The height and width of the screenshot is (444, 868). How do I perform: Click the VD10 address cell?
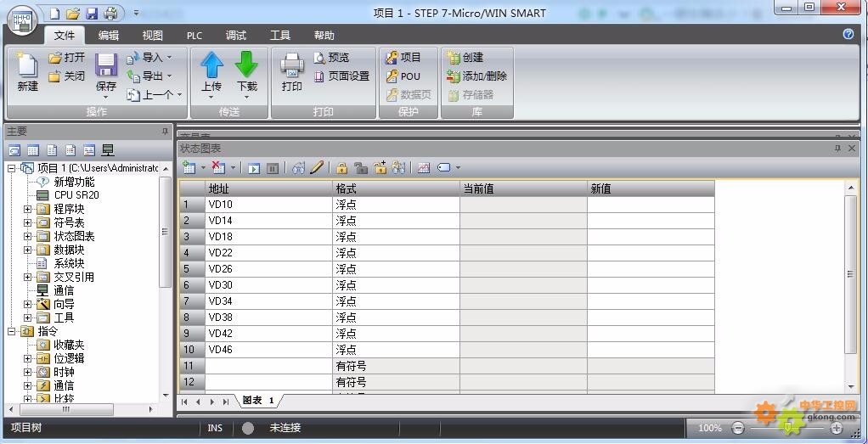(268, 205)
